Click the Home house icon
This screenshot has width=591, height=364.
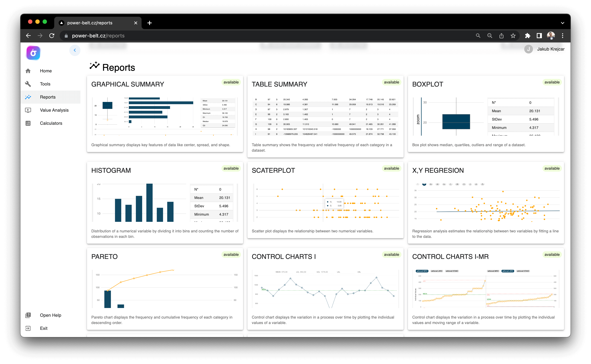[x=28, y=71]
